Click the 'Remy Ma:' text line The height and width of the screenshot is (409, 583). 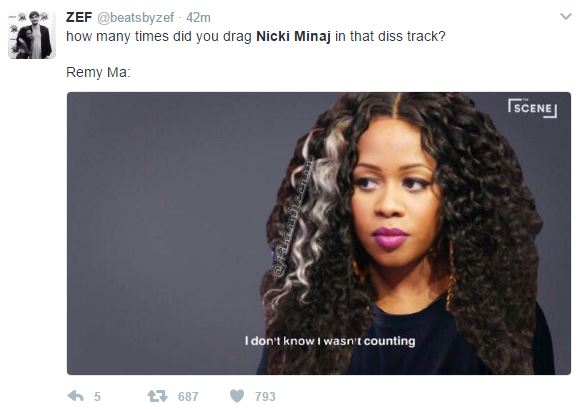pyautogui.click(x=98, y=72)
